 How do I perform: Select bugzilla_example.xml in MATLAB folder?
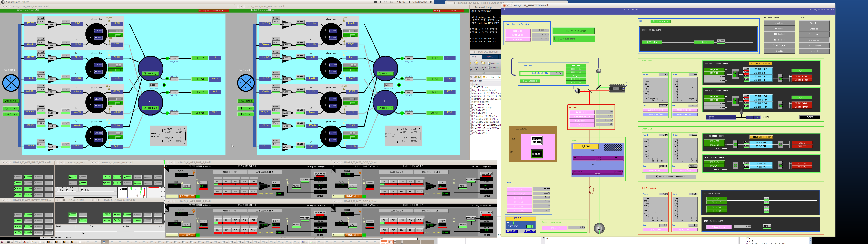tap(484, 90)
